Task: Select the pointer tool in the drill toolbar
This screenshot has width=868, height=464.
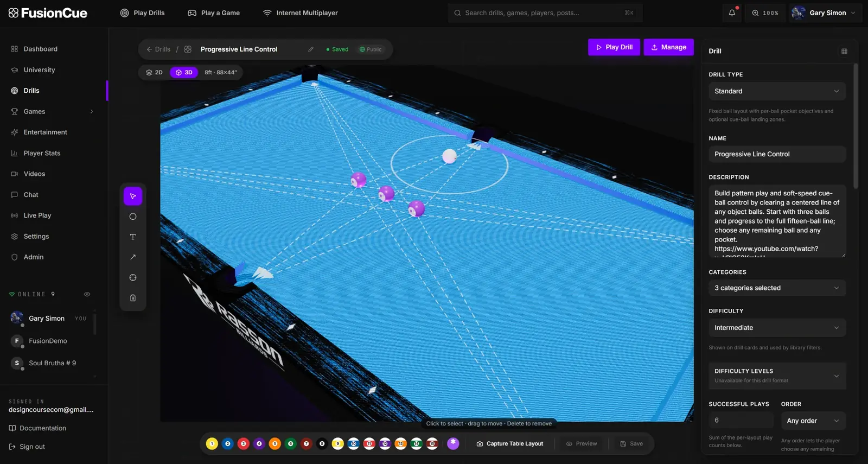Action: coord(133,196)
